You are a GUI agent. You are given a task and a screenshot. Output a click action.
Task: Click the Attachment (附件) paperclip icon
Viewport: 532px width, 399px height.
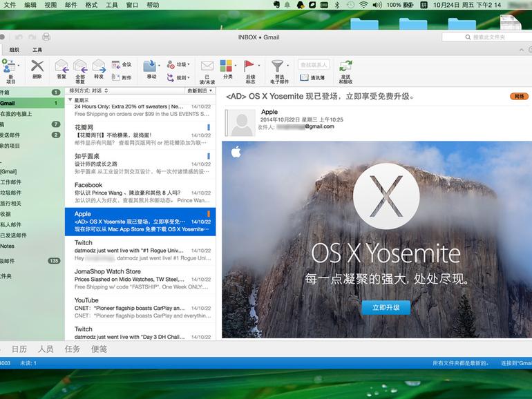click(x=115, y=77)
